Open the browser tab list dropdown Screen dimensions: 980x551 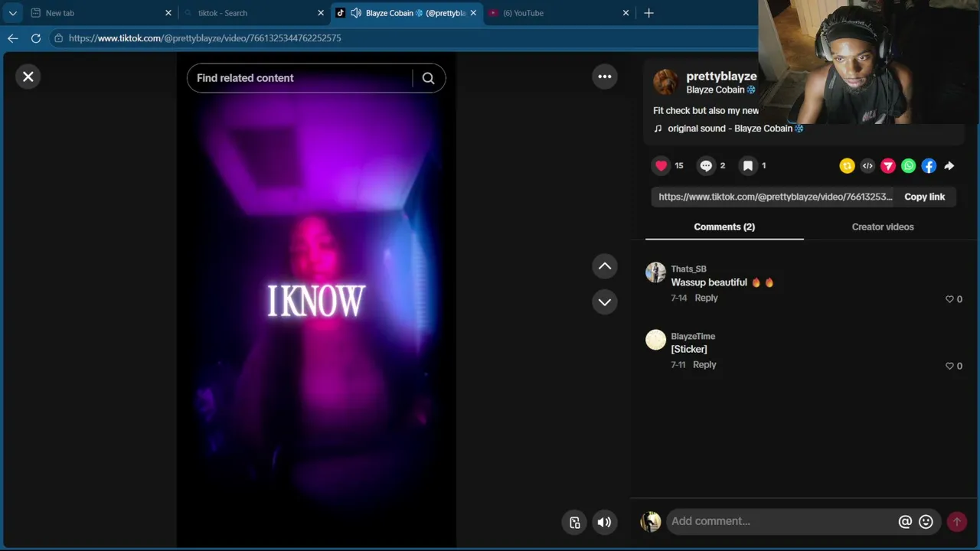coord(13,13)
